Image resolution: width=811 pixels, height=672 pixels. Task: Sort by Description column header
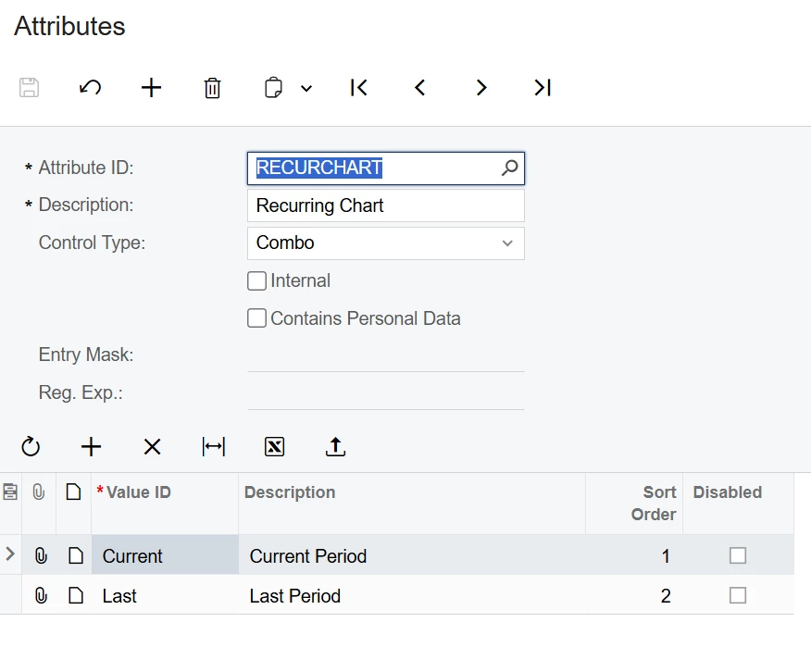coord(290,492)
